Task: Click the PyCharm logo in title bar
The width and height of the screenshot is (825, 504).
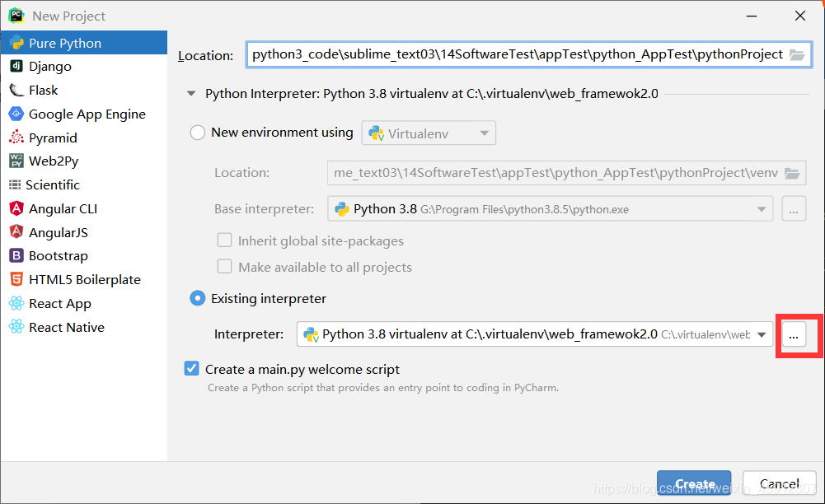Action: [x=16, y=16]
